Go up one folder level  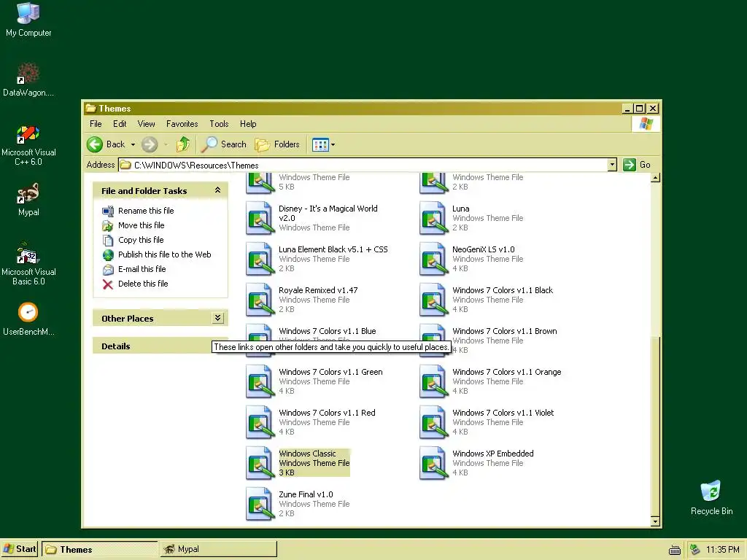183,144
